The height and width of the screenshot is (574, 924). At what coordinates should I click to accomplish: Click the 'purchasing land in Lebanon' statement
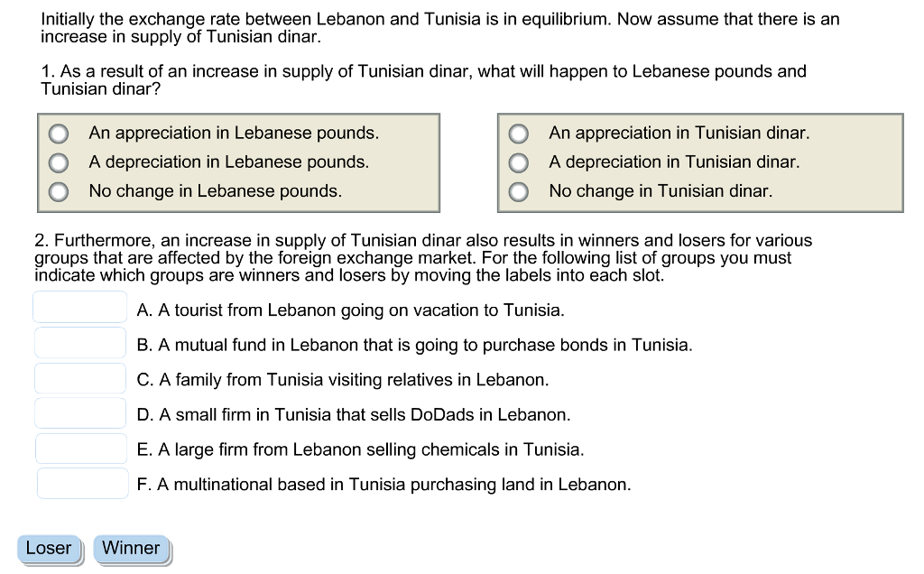point(383,485)
